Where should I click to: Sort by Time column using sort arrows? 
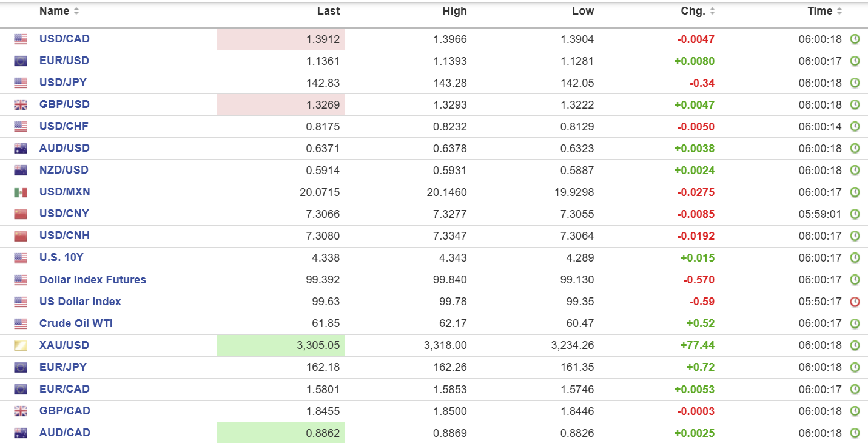point(839,12)
